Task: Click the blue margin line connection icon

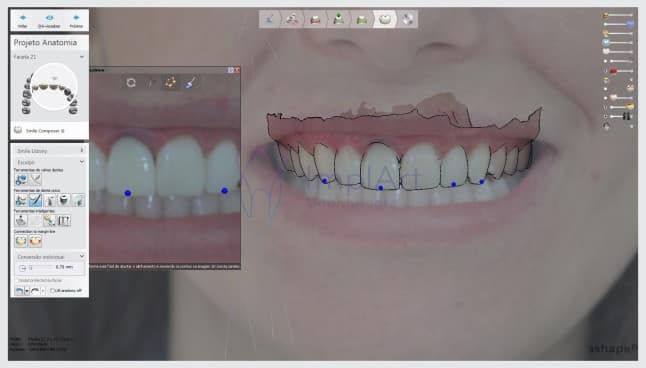Action: (x=21, y=241)
